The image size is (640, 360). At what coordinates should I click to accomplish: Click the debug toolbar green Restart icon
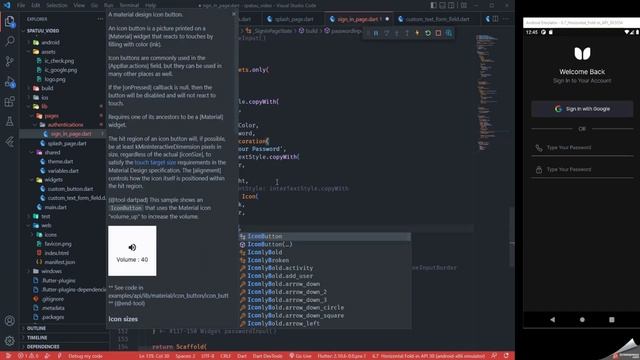(x=428, y=33)
